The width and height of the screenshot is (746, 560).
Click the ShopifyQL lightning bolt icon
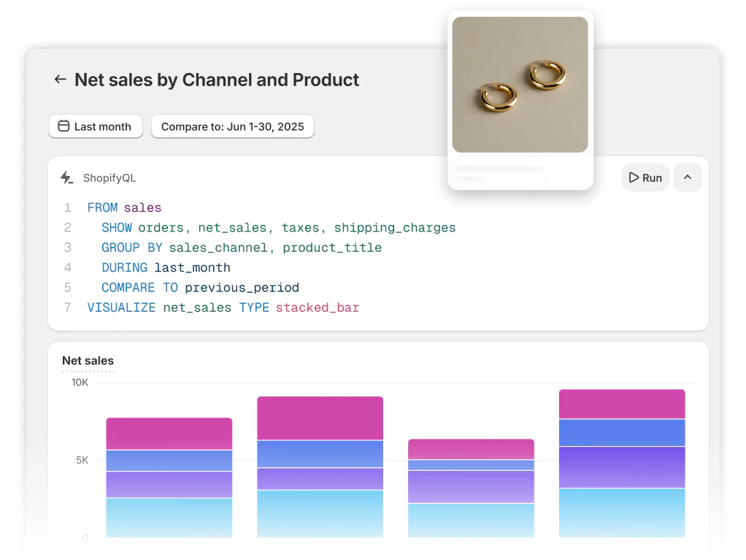click(66, 177)
